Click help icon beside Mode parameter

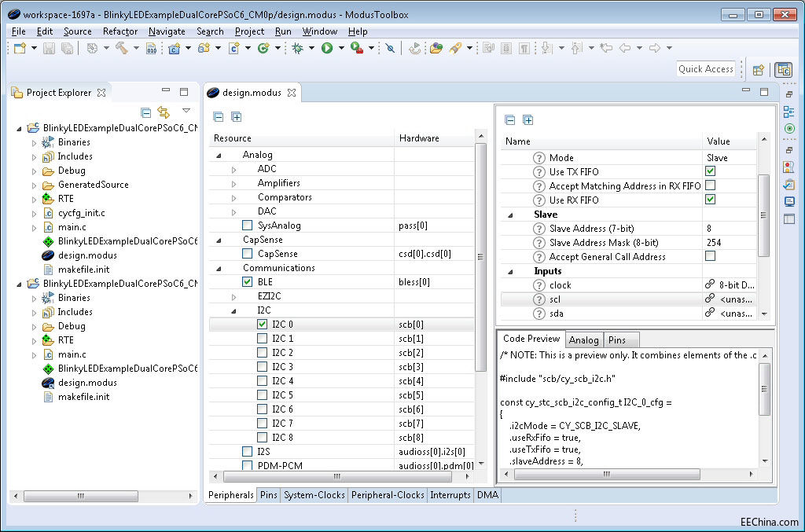pos(539,158)
